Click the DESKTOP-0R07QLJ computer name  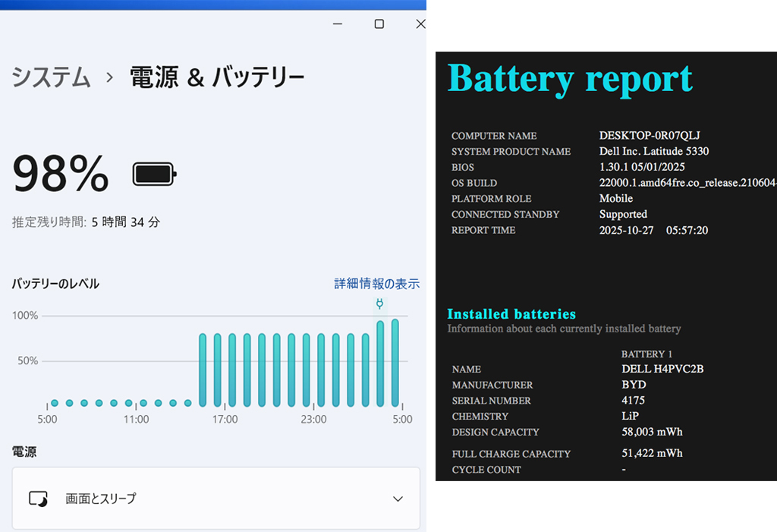pos(650,135)
